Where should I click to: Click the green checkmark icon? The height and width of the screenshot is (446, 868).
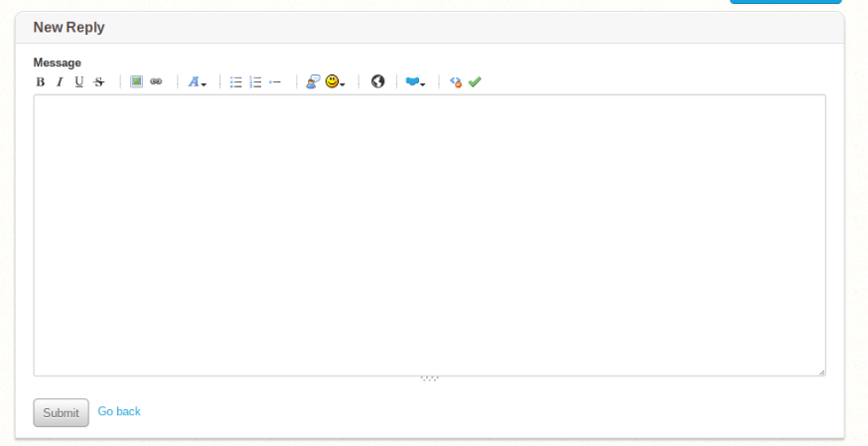pyautogui.click(x=475, y=82)
